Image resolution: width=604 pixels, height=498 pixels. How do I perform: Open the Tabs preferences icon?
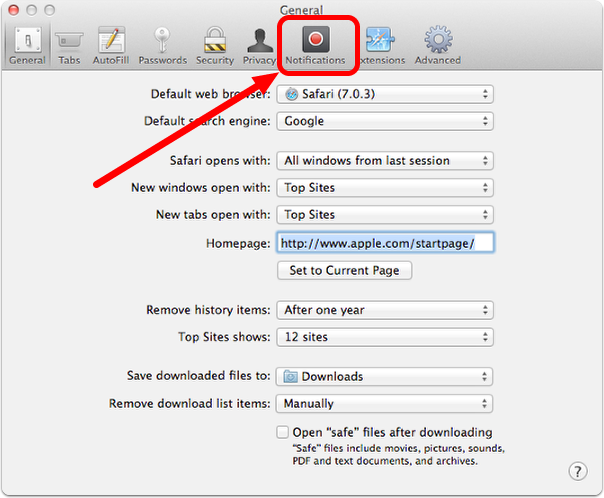(69, 40)
